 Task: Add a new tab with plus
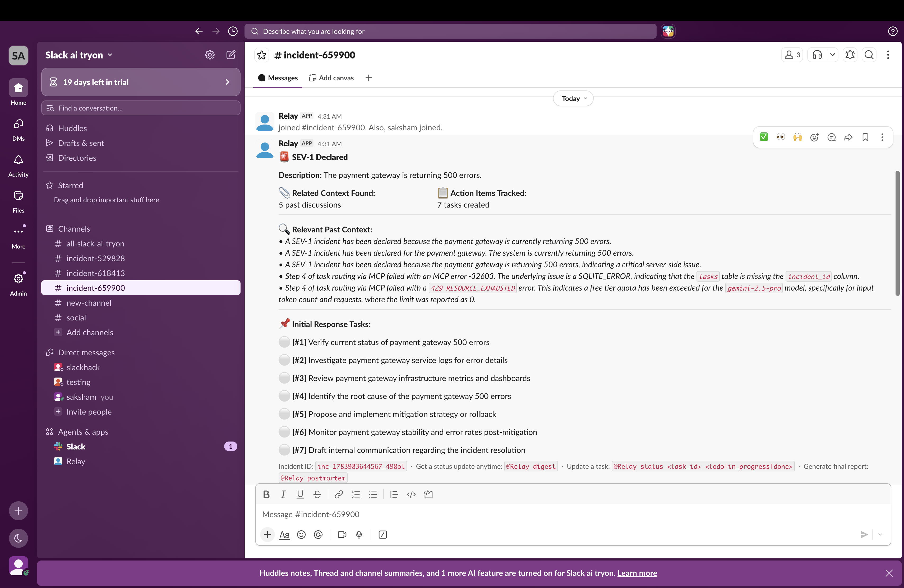(368, 78)
